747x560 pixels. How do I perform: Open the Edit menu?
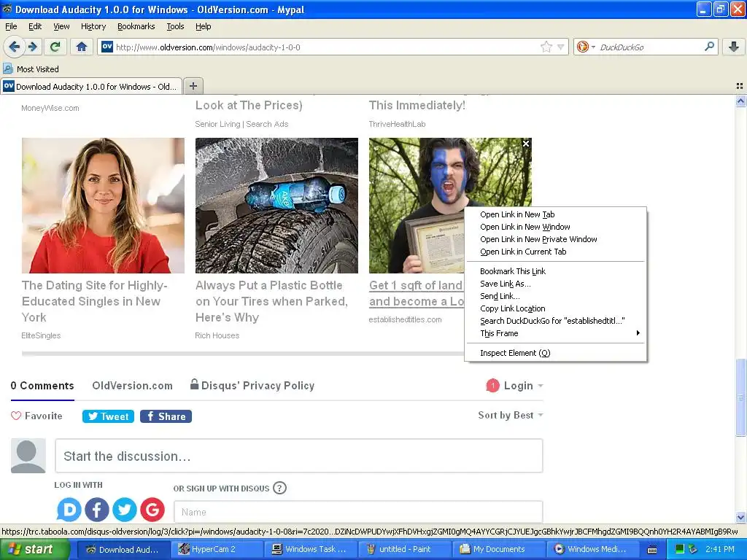[35, 26]
